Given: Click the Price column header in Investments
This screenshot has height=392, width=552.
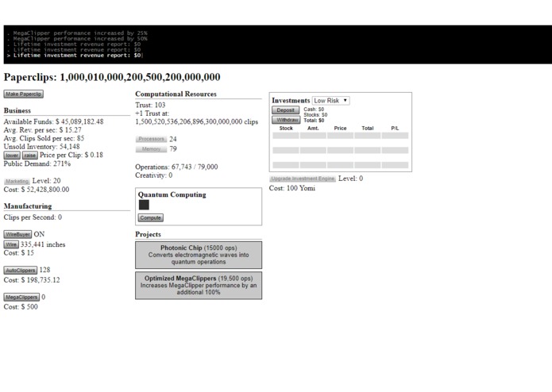Looking at the screenshot, I should (x=340, y=129).
